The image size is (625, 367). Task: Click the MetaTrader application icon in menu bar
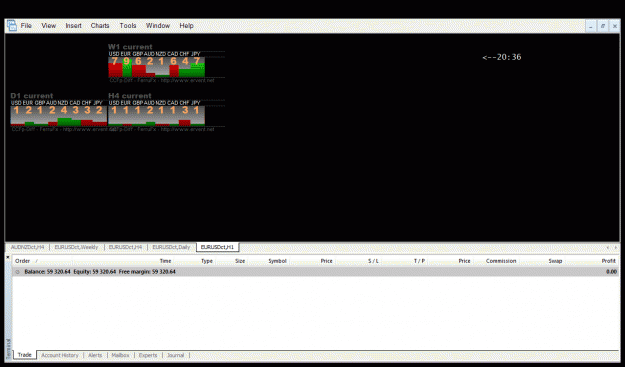12,26
